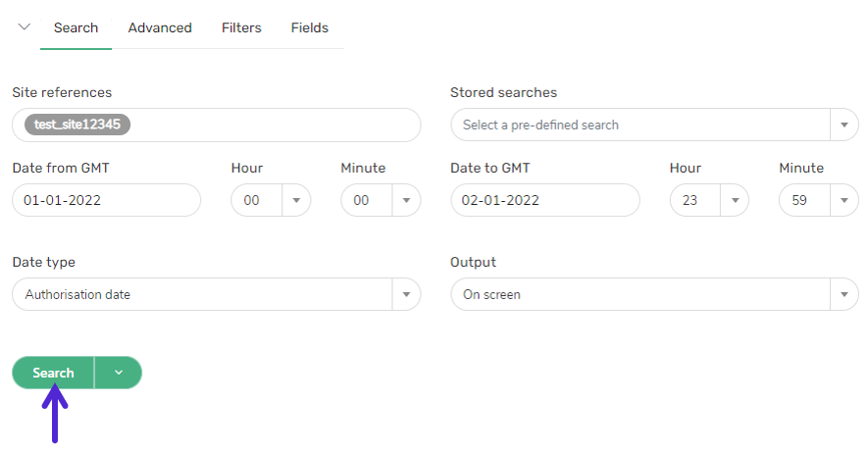Click the Site references input field

[x=275, y=125]
